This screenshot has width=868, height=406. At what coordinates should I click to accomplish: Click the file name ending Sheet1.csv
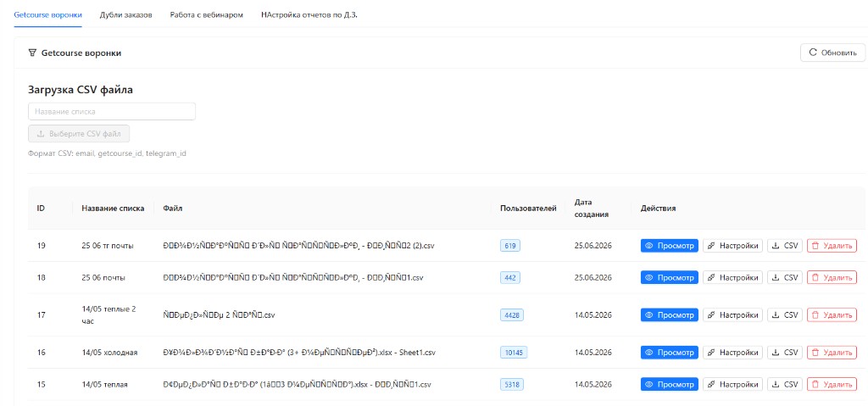(300, 353)
